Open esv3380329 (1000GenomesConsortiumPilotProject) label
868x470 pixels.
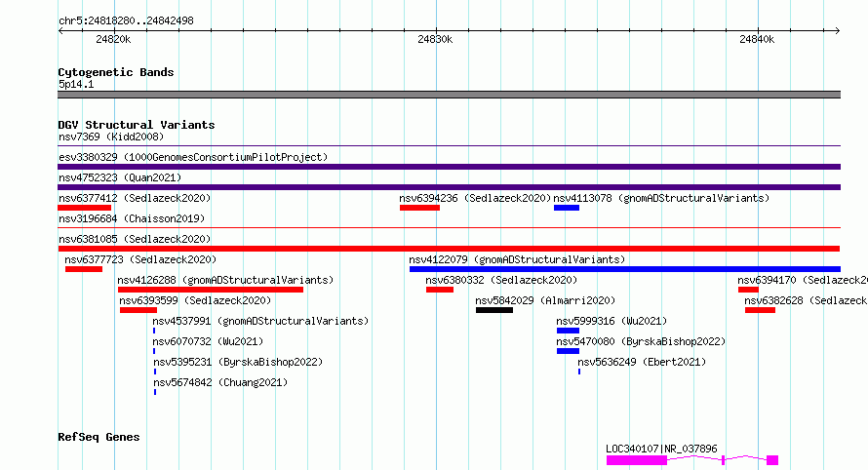(x=193, y=157)
